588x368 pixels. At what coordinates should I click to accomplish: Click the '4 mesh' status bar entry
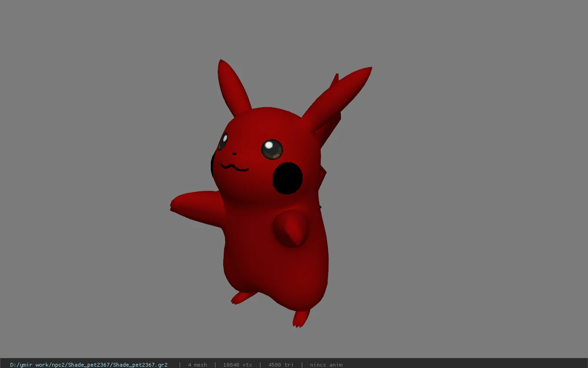(x=198, y=365)
